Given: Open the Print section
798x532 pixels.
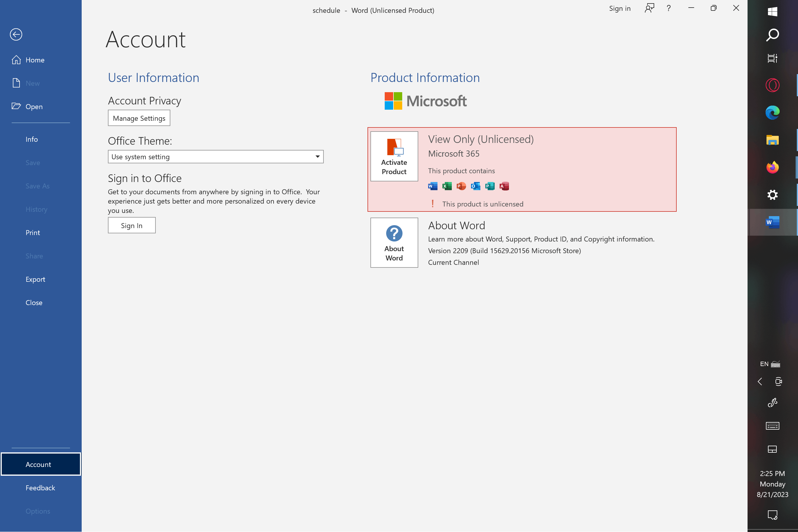Looking at the screenshot, I should point(41,232).
